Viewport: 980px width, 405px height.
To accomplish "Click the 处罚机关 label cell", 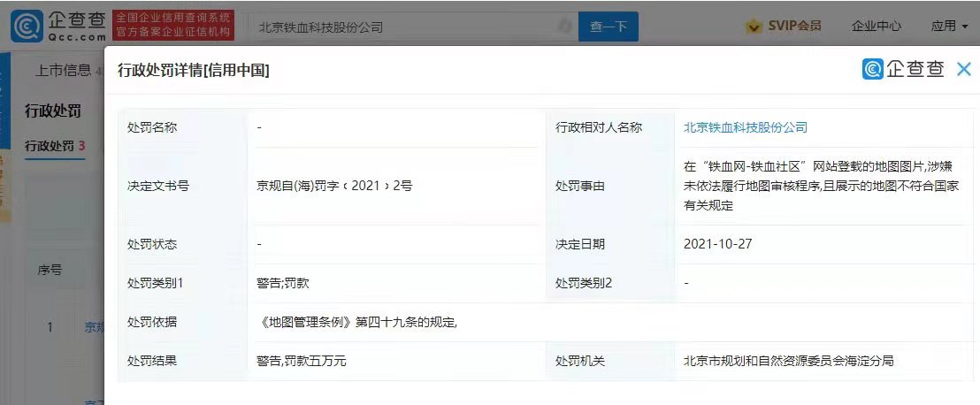I will click(x=610, y=361).
